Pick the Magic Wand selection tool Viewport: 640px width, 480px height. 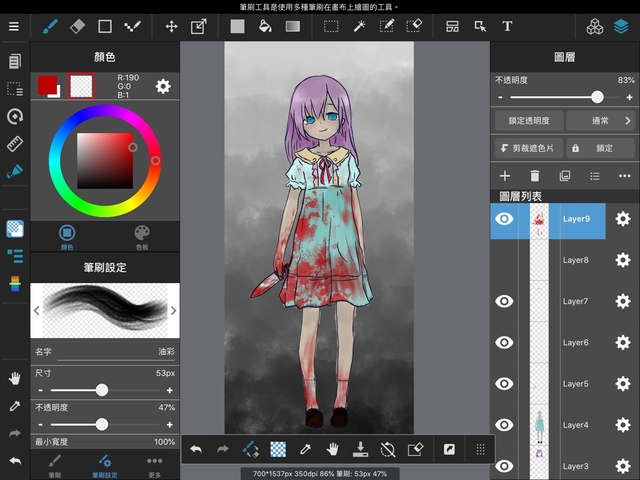pos(359,26)
